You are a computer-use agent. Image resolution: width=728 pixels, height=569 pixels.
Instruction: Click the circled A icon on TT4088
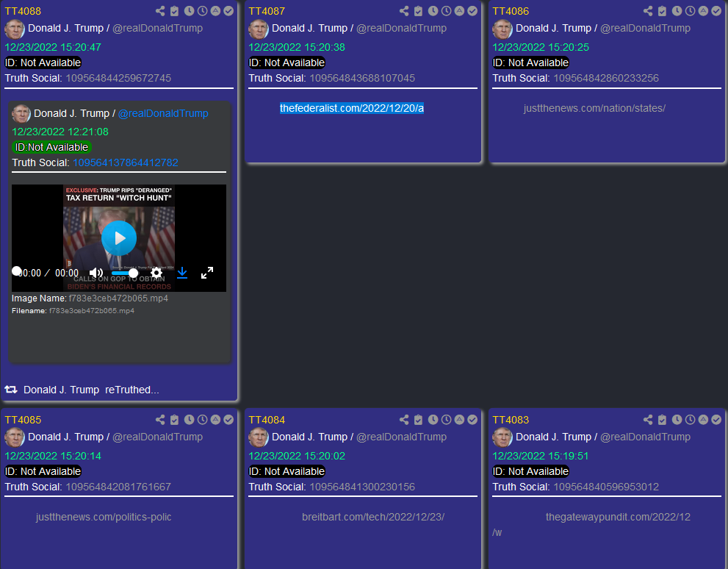(x=215, y=11)
